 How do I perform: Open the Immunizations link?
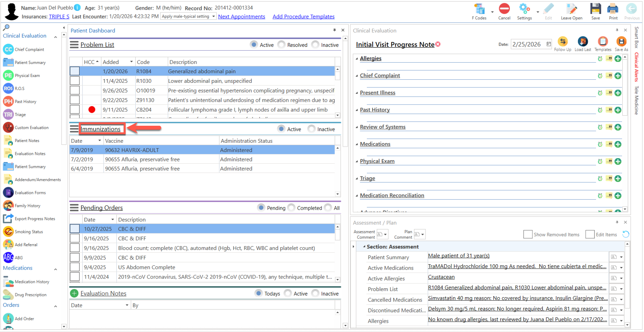coord(101,129)
